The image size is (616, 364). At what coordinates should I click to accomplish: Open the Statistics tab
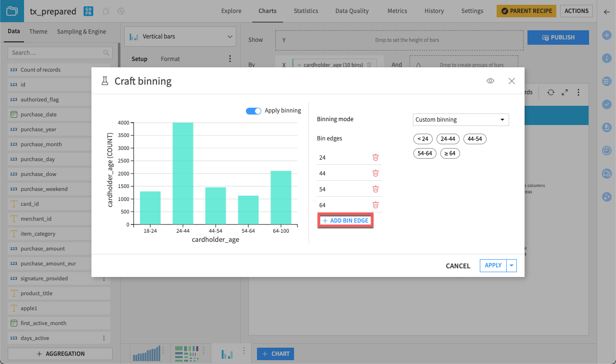(x=306, y=11)
